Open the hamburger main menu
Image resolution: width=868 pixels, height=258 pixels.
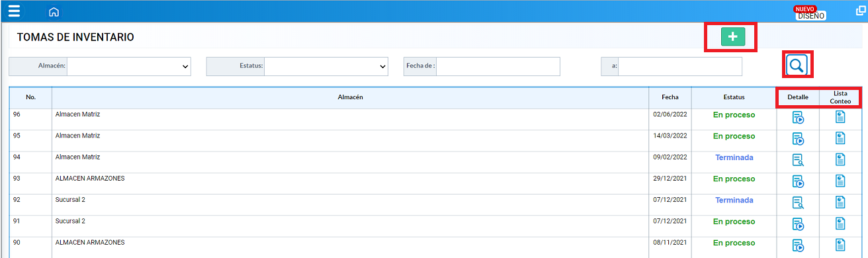point(14,11)
